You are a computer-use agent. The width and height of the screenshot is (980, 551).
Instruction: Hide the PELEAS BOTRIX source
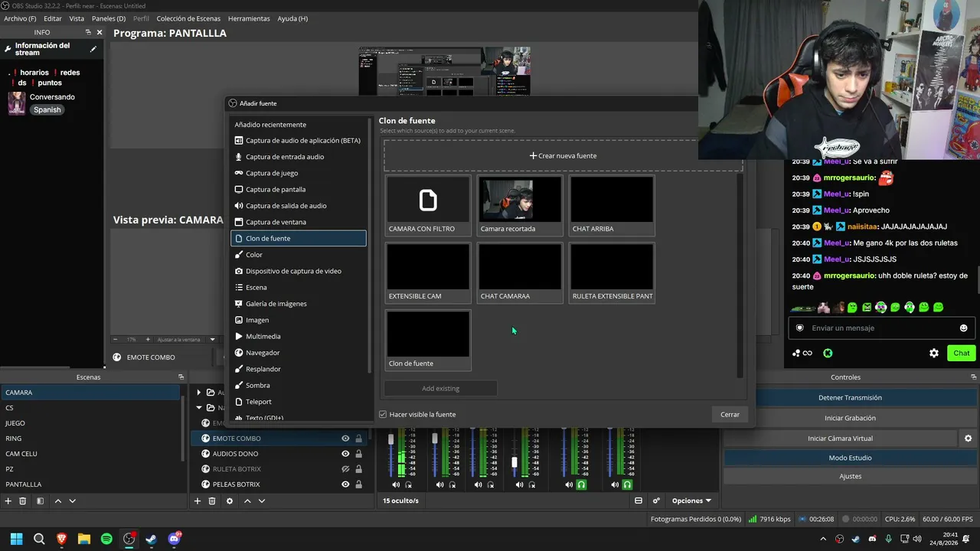point(345,484)
